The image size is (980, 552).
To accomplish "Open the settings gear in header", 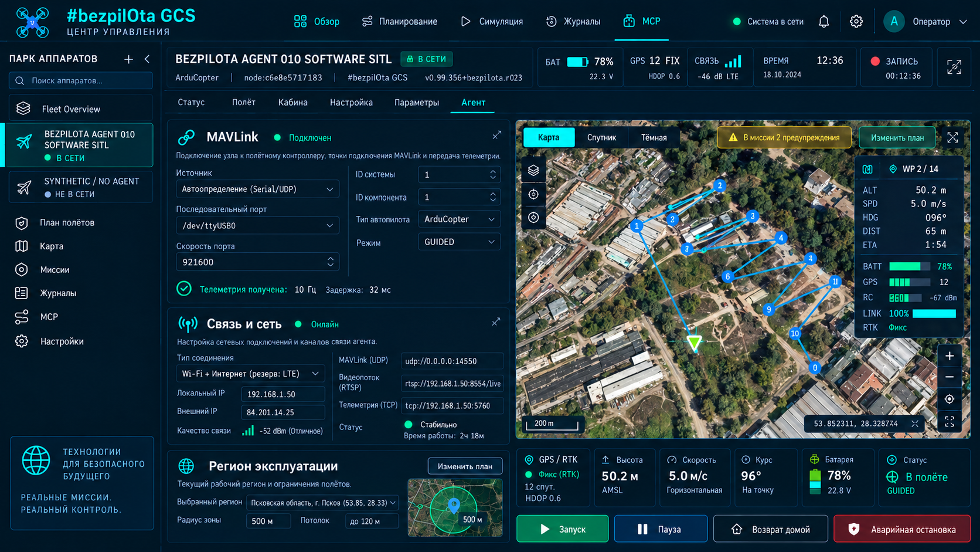I will [856, 22].
